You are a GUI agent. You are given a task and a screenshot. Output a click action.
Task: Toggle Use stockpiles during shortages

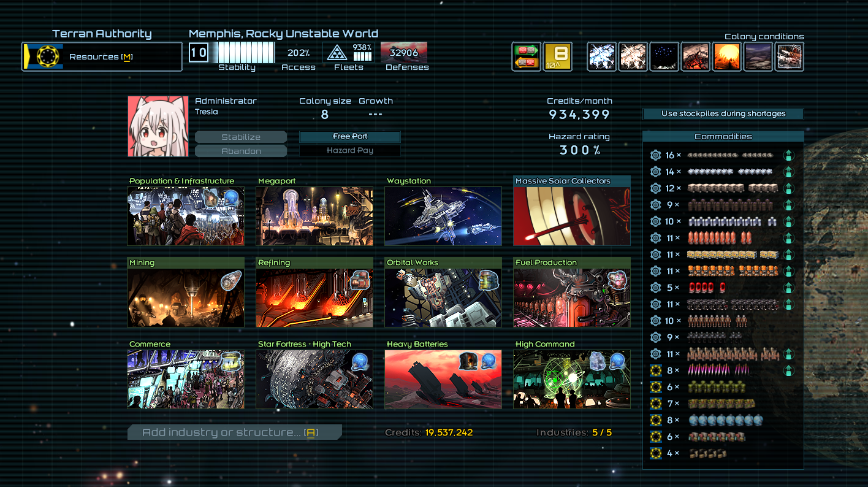(x=723, y=114)
